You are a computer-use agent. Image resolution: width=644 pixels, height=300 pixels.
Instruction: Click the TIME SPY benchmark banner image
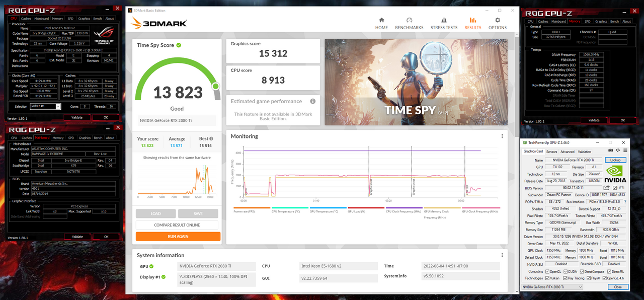[x=416, y=82]
